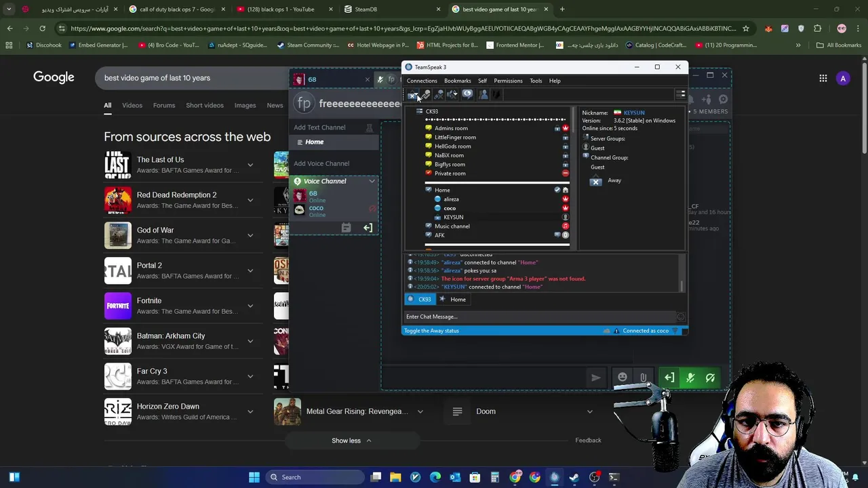Collapse the Voice Channel section chevron
This screenshot has height=488, width=868.
tap(372, 181)
